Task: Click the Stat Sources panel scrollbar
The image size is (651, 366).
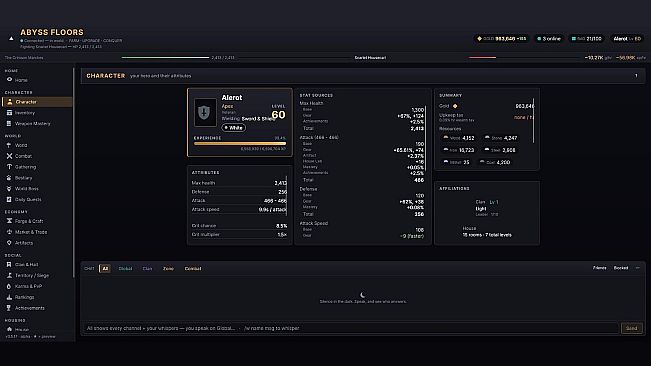Action: (x=426, y=139)
